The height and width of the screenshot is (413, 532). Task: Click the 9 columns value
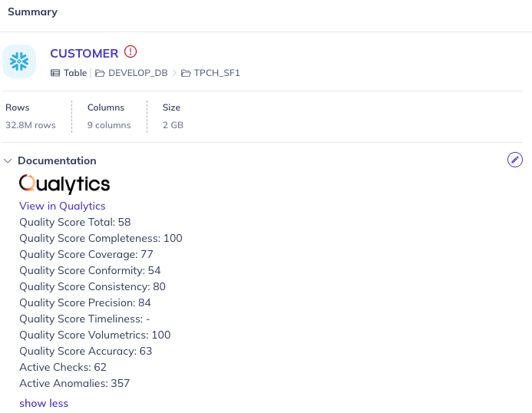pos(109,125)
